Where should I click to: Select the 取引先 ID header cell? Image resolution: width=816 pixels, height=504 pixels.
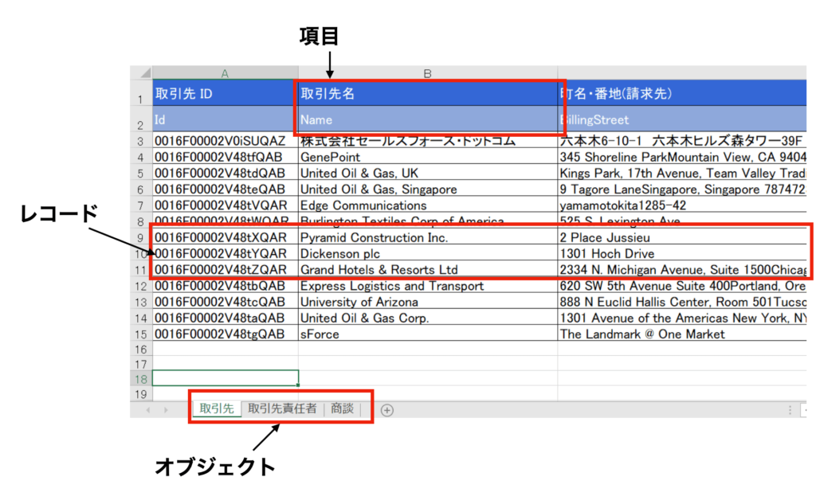(226, 93)
